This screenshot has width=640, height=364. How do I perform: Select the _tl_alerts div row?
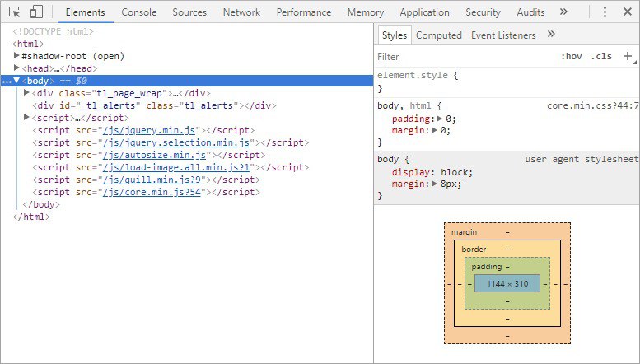[154, 105]
